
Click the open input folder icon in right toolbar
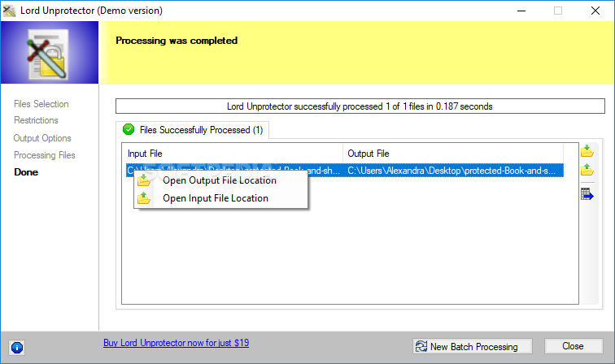point(587,170)
